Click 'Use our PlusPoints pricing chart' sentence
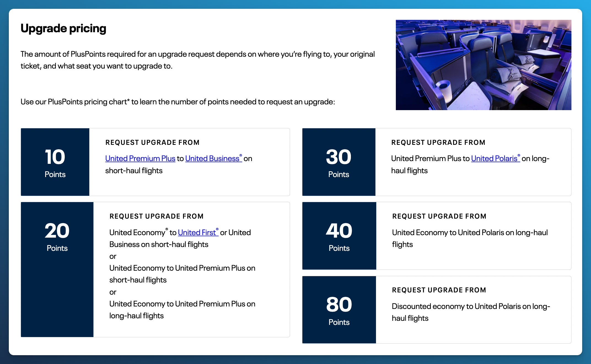Viewport: 591px width, 364px height. [178, 102]
